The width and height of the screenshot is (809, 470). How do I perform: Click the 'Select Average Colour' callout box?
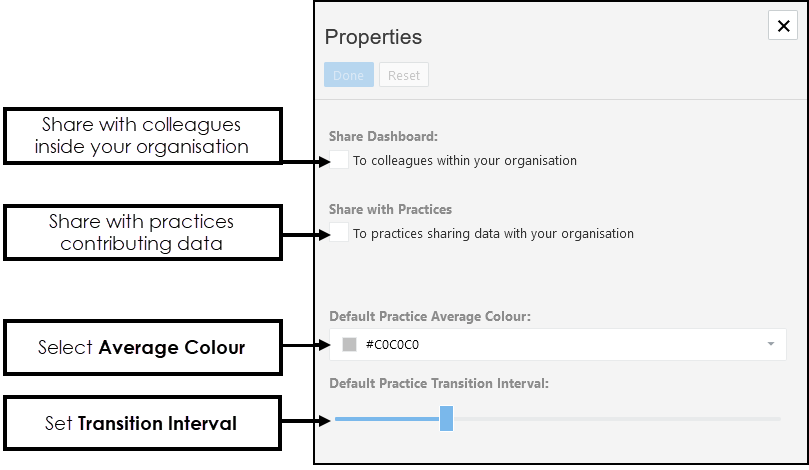tap(142, 348)
